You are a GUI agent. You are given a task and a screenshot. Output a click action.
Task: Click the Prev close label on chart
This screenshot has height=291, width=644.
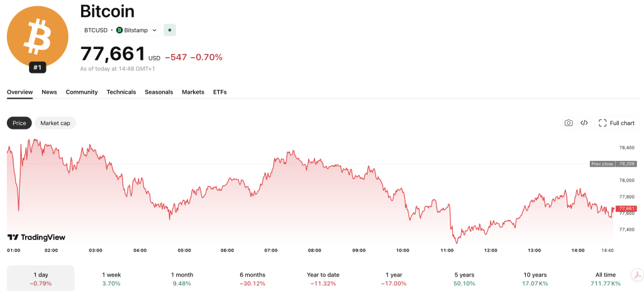[x=602, y=163]
